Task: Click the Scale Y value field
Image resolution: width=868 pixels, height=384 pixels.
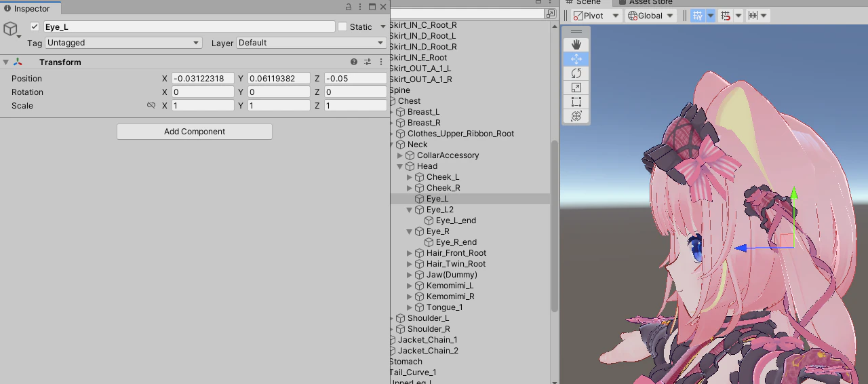Action: pyautogui.click(x=279, y=106)
